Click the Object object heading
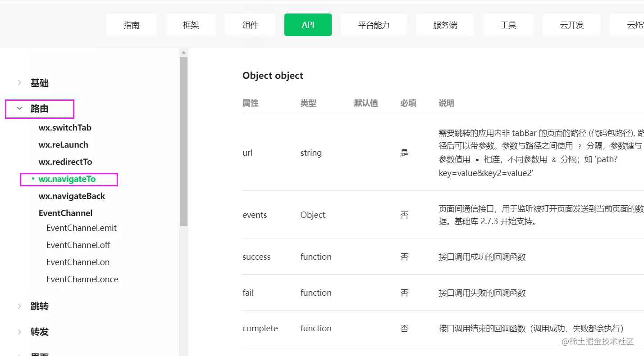Image resolution: width=644 pixels, height=356 pixels. click(273, 76)
